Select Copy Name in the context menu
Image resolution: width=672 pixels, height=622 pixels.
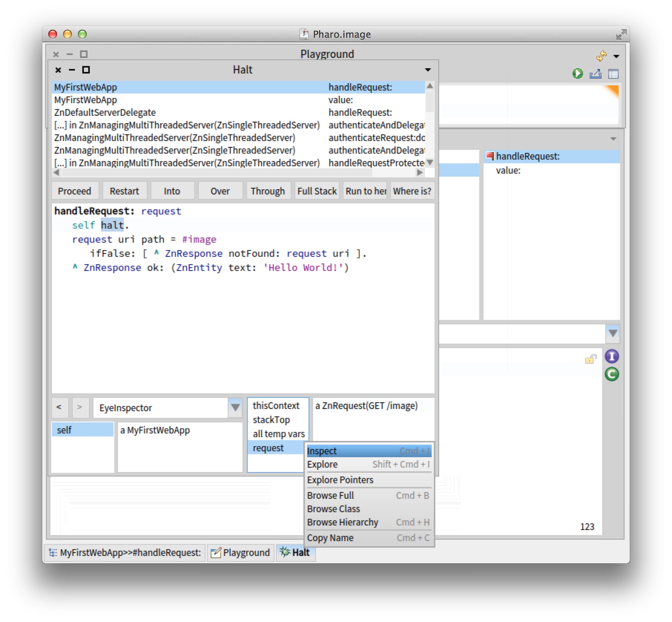[x=330, y=538]
